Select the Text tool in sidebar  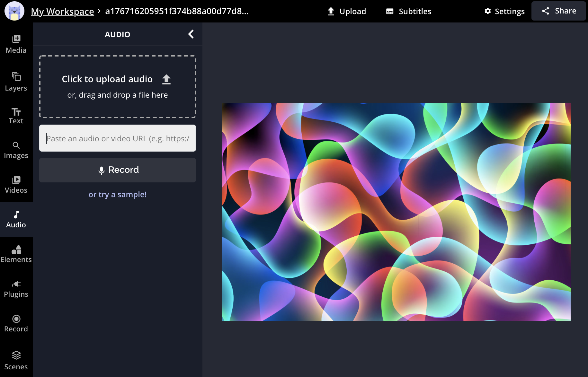[16, 116]
